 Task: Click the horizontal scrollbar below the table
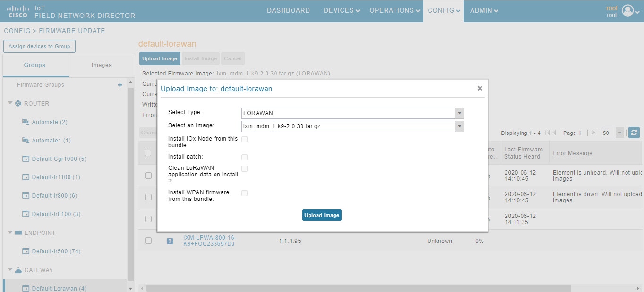click(358, 288)
